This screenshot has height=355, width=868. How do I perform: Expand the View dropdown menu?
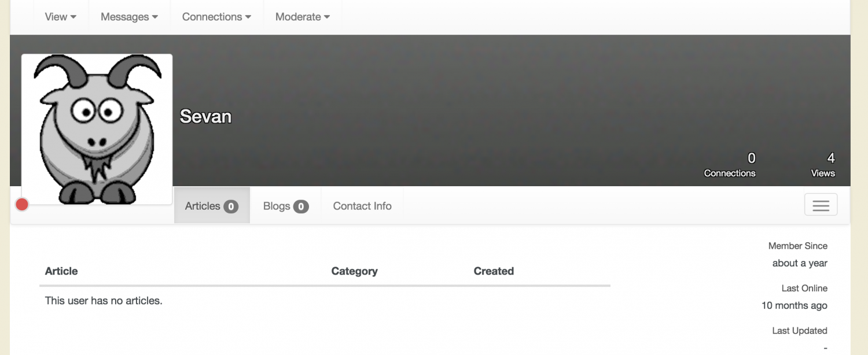(x=61, y=17)
